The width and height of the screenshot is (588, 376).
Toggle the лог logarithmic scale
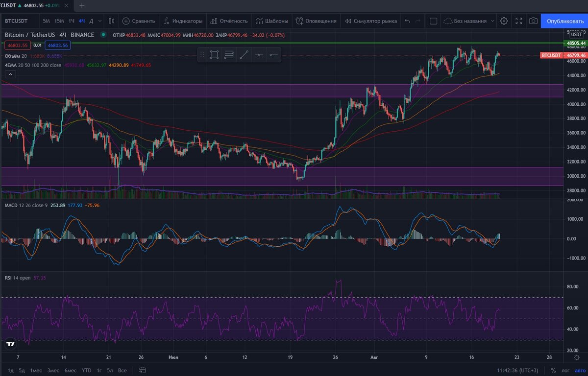tap(565, 370)
